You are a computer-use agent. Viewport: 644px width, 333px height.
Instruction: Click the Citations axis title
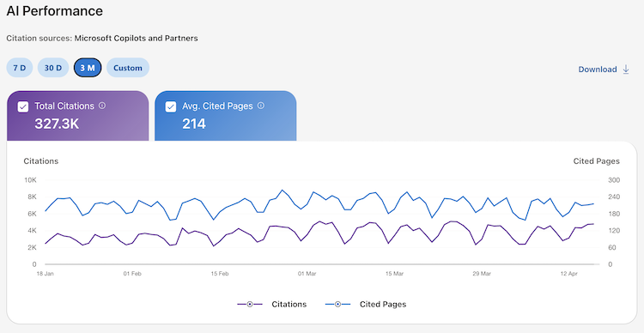pyautogui.click(x=41, y=161)
